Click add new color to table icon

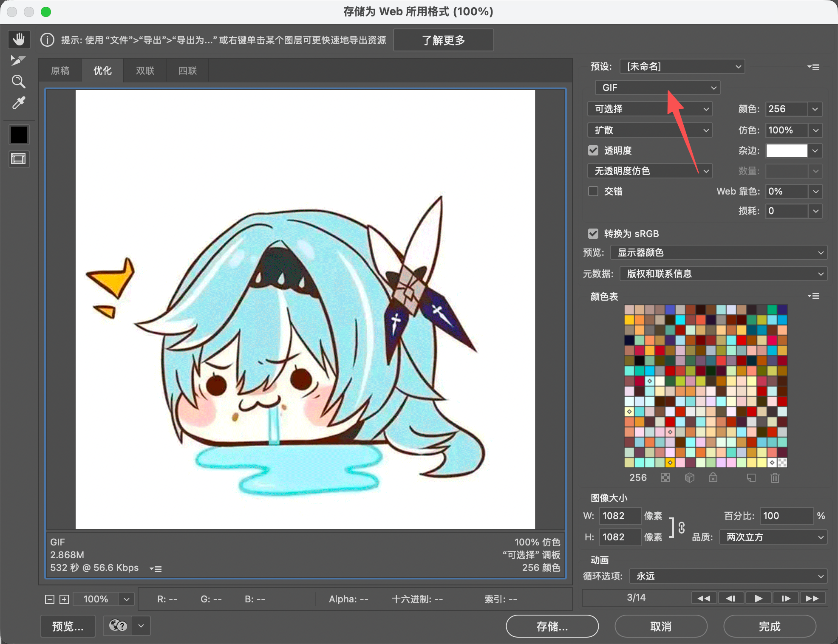751,478
